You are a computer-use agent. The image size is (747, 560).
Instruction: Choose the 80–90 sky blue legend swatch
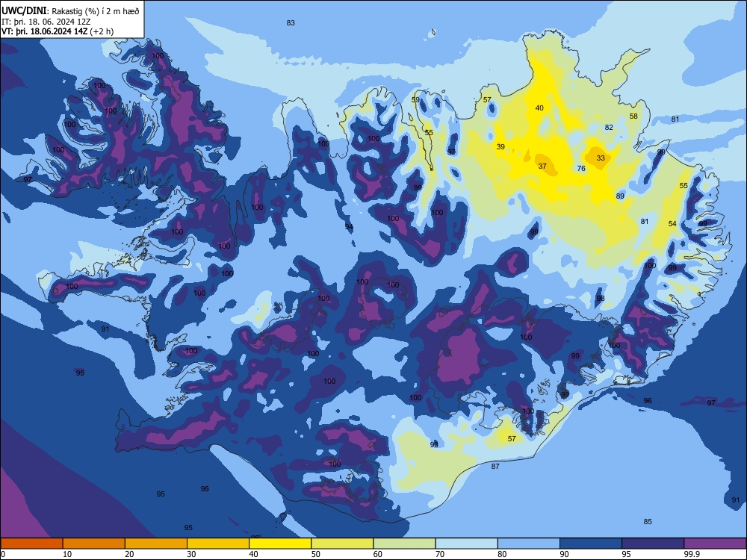point(529,544)
